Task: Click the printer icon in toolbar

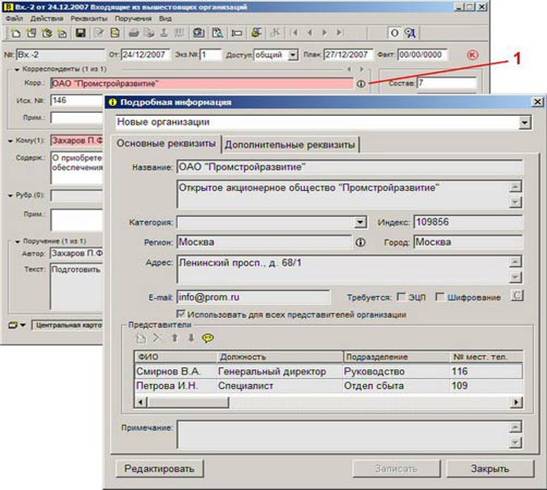Action: 134,33
